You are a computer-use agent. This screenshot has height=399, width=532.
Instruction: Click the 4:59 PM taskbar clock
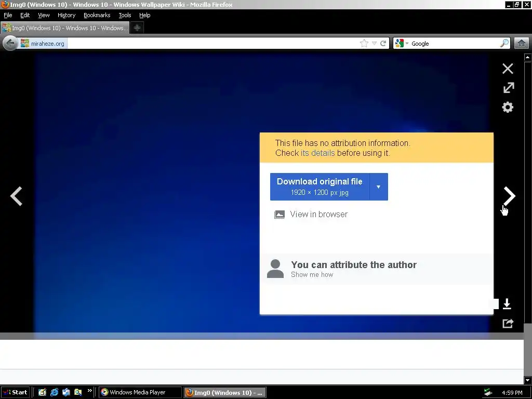tap(512, 393)
